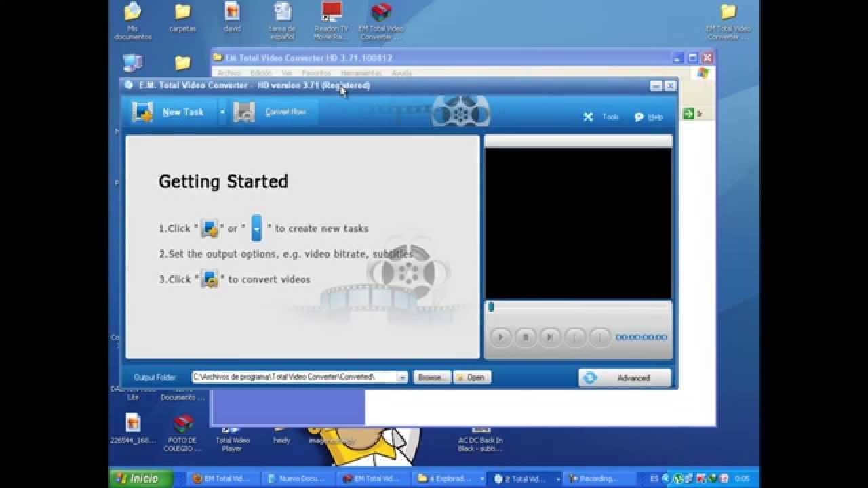
Task: Click the fourth round preview control button
Action: point(575,337)
